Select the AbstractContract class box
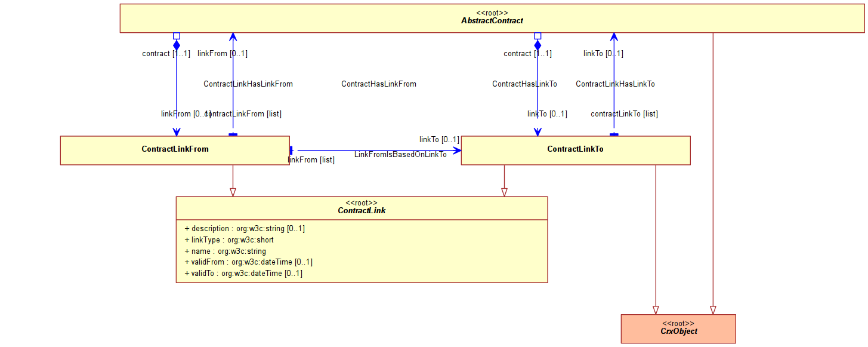Image resolution: width=868 pixels, height=347 pixels. pyautogui.click(x=492, y=18)
